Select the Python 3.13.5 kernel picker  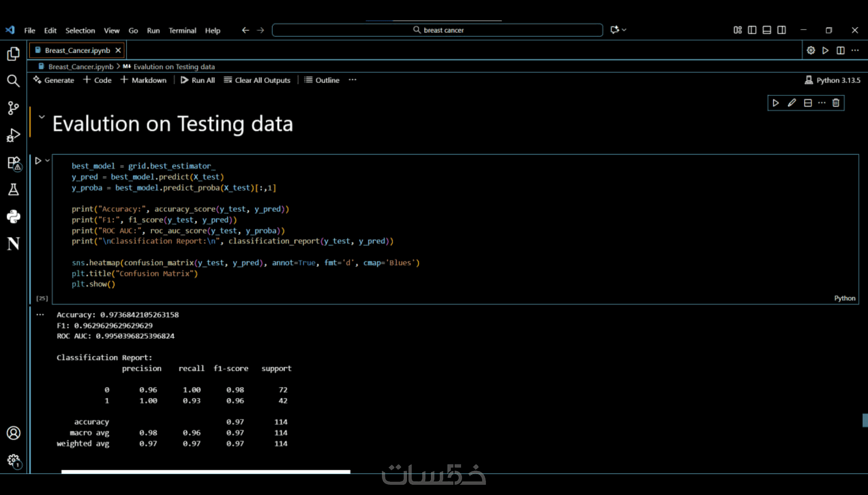coord(833,80)
